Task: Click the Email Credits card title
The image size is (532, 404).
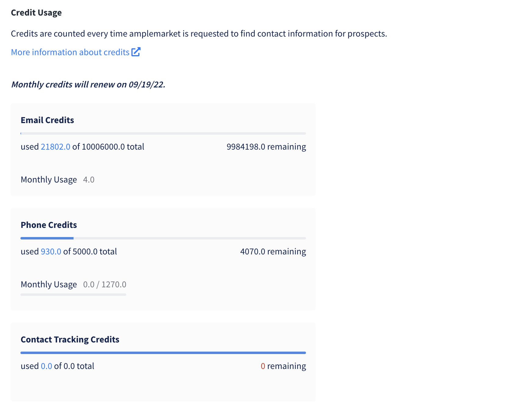Action: point(47,120)
